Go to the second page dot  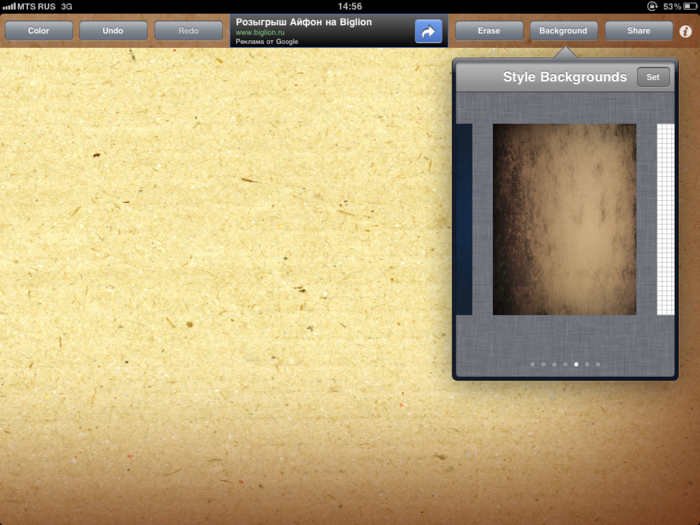click(543, 364)
